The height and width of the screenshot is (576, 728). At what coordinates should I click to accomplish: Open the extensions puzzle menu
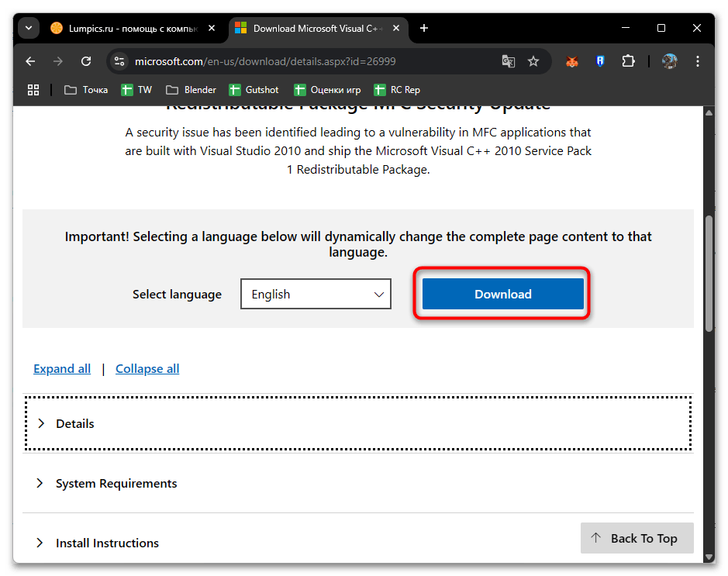coord(628,61)
